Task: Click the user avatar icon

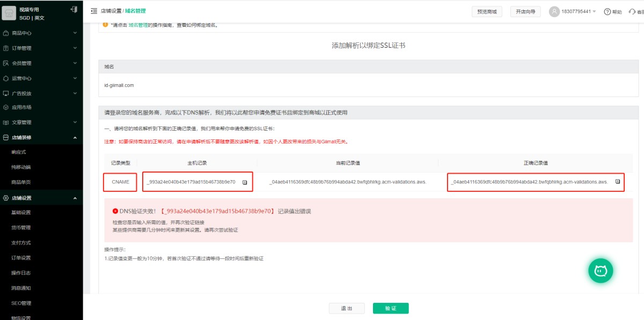Action: click(554, 12)
